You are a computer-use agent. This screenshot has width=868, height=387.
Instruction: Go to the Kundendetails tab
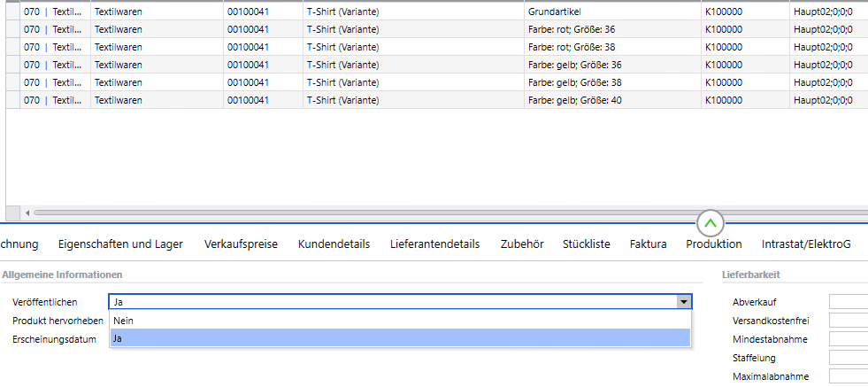click(x=334, y=244)
